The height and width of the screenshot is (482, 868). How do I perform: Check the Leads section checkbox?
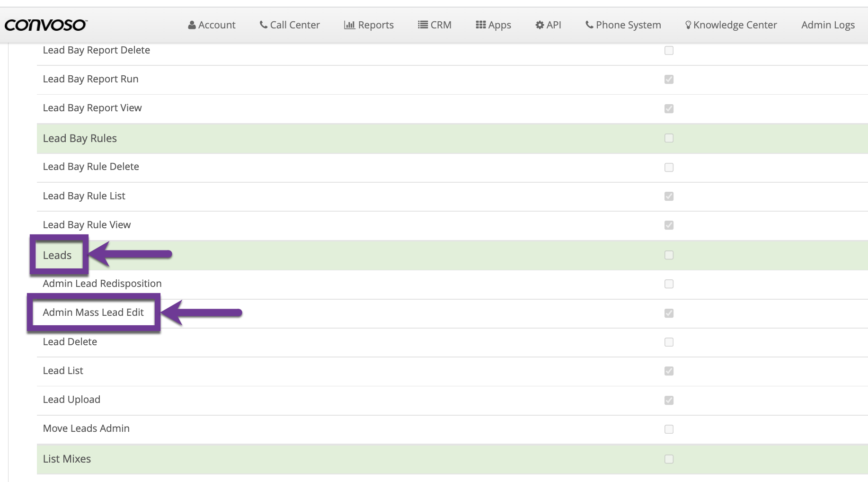669,255
